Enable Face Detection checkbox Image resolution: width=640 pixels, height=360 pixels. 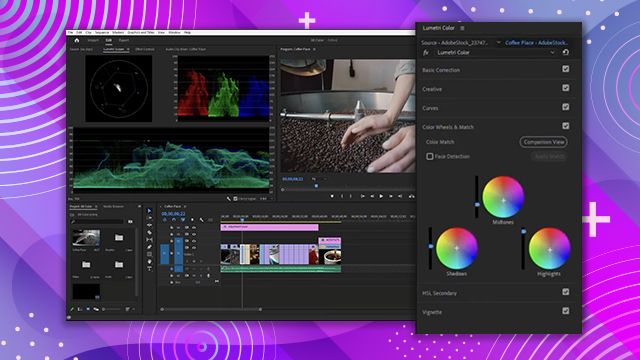point(430,156)
